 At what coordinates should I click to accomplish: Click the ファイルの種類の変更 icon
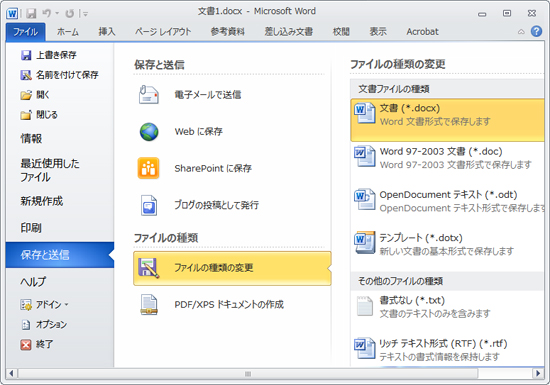pos(149,268)
